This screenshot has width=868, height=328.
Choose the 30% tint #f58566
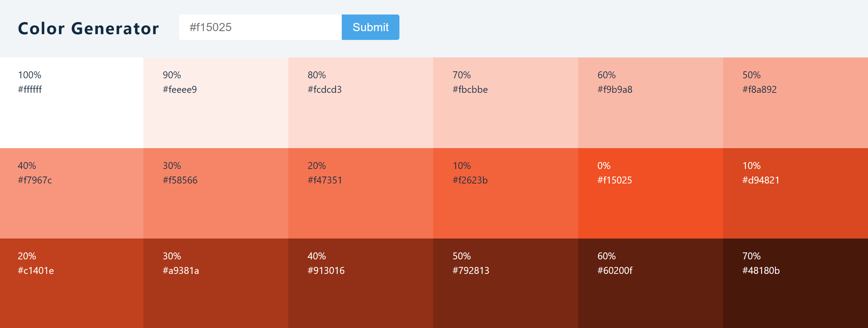[x=216, y=193]
